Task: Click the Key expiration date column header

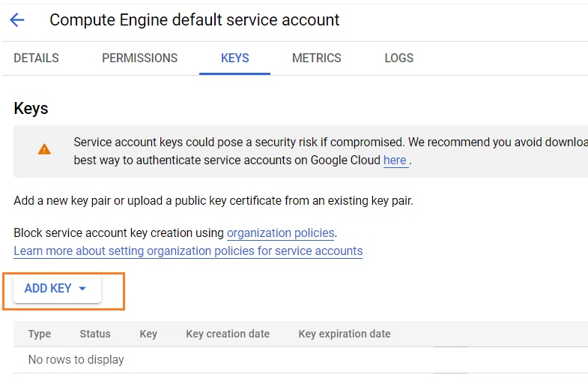Action: [345, 334]
